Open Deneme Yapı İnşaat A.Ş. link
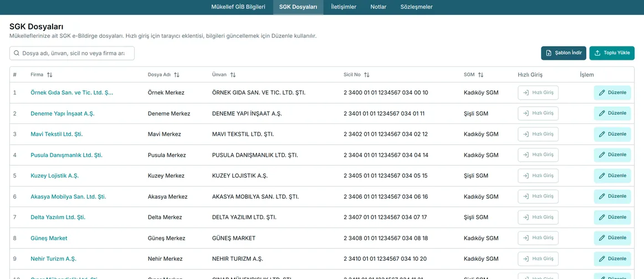This screenshot has height=279, width=644. pyautogui.click(x=63, y=113)
